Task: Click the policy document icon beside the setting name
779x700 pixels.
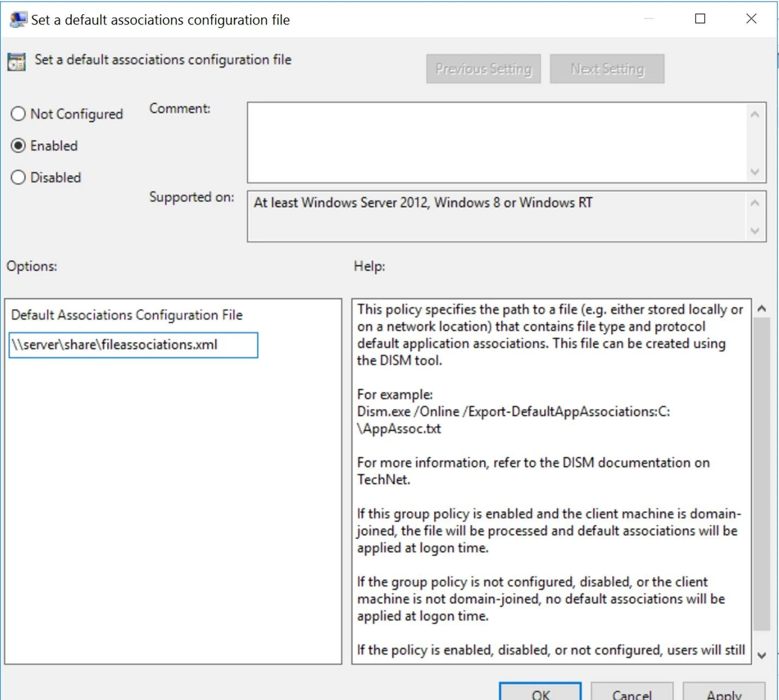Action: pos(16,60)
